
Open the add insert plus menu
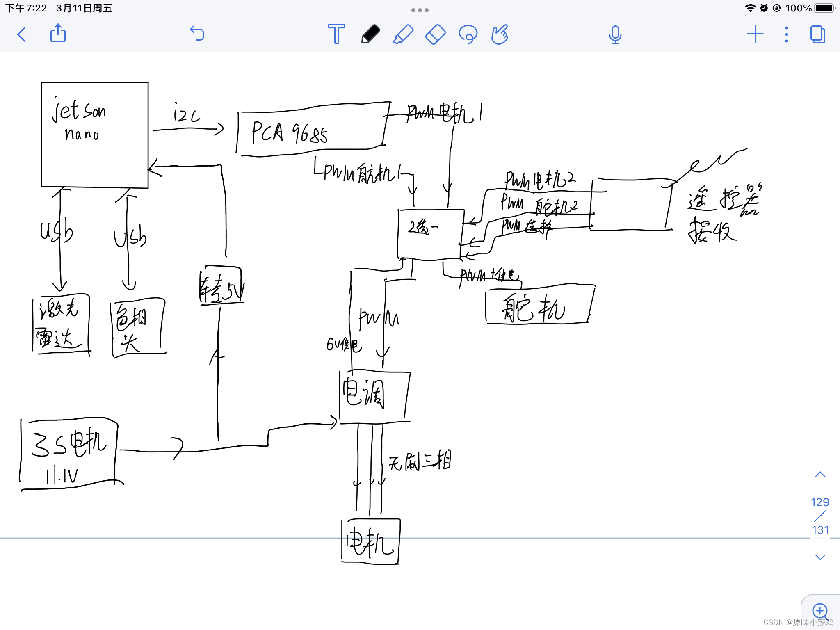tap(755, 34)
